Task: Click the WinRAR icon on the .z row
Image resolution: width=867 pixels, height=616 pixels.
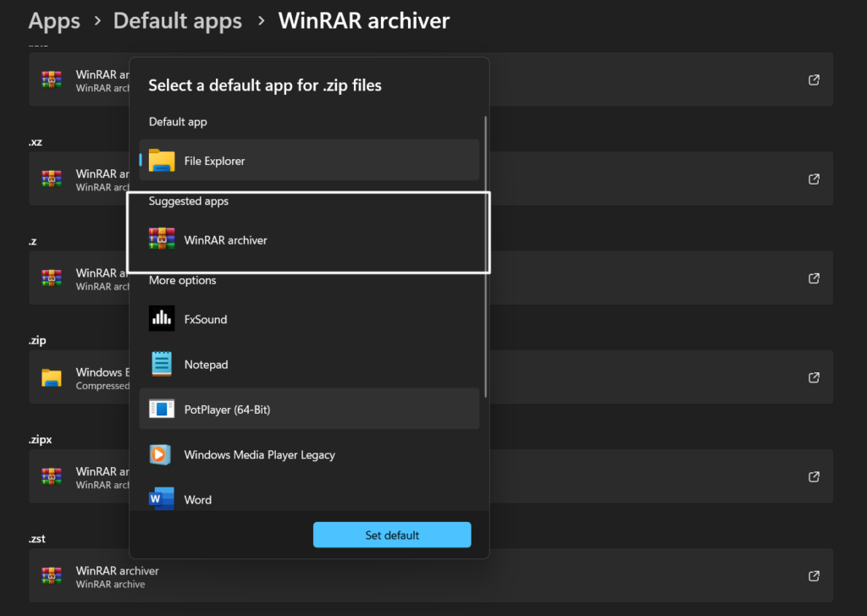Action: tap(52, 278)
